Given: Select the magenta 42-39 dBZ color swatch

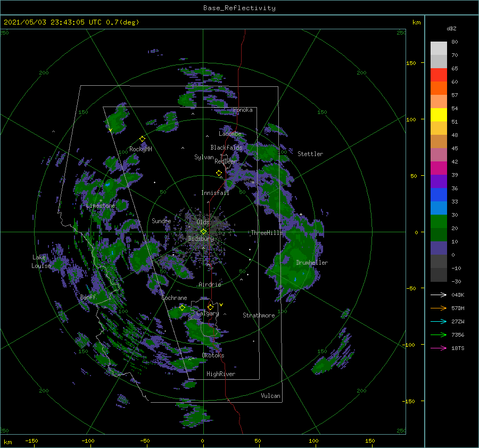Looking at the screenshot, I should [439, 168].
